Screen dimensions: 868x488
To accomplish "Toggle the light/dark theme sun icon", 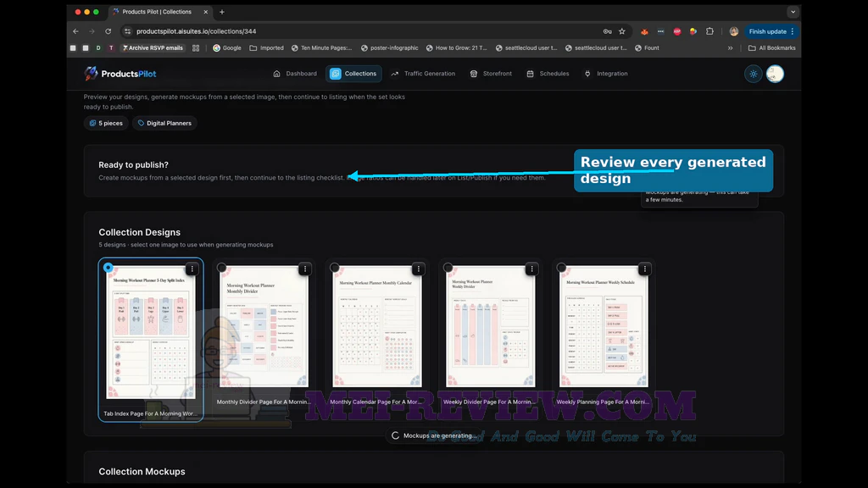I will pos(754,74).
